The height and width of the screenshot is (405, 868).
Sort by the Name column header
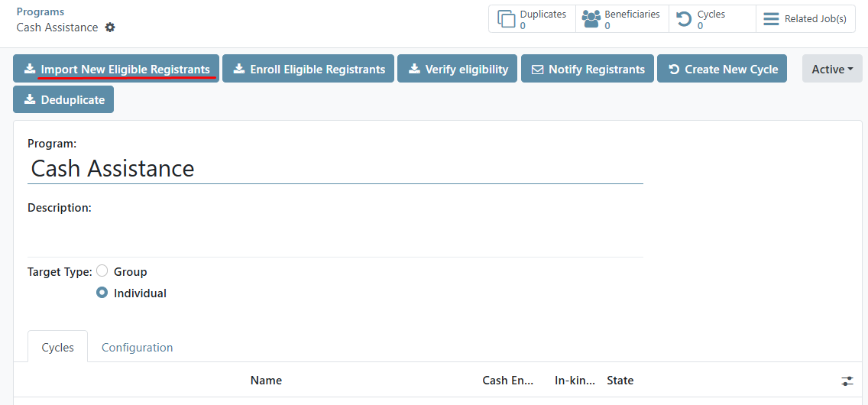point(266,381)
